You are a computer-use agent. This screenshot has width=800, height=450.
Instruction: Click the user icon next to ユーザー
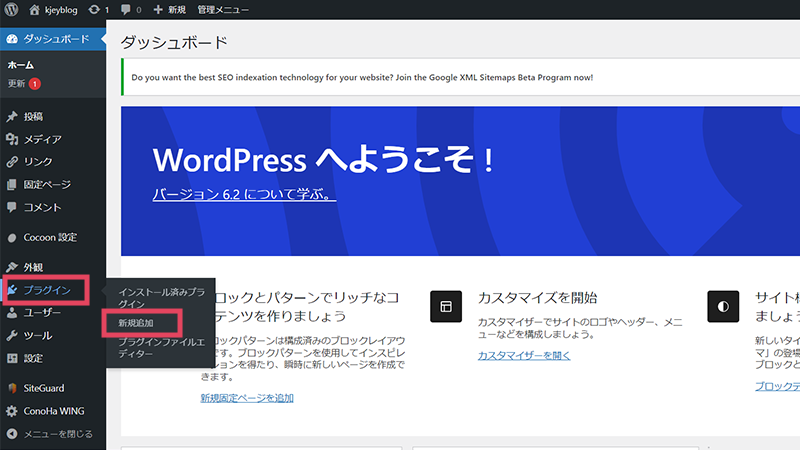pos(12,313)
